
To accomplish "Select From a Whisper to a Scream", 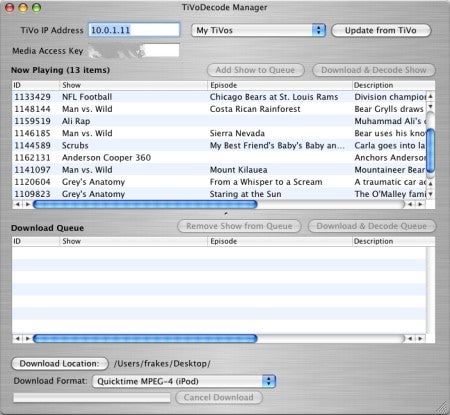I will pos(266,182).
